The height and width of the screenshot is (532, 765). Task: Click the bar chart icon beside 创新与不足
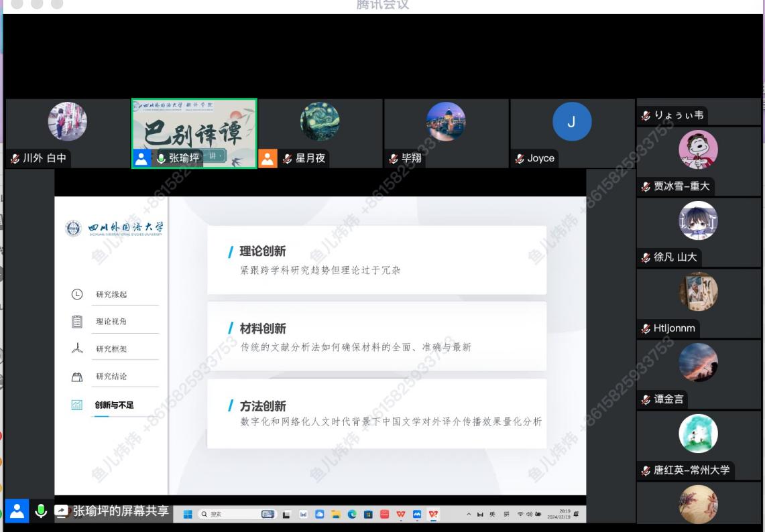click(x=77, y=405)
